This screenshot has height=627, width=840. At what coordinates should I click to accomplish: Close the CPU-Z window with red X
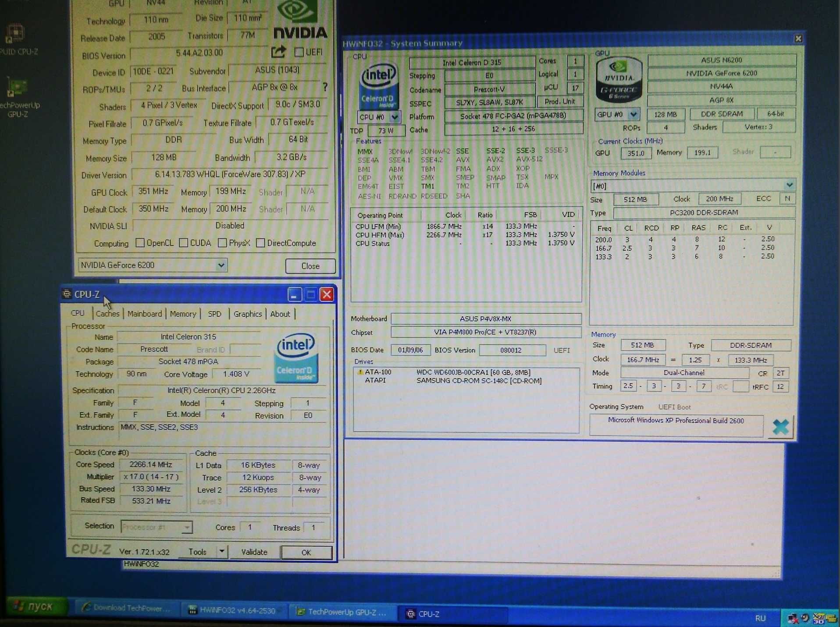click(327, 294)
